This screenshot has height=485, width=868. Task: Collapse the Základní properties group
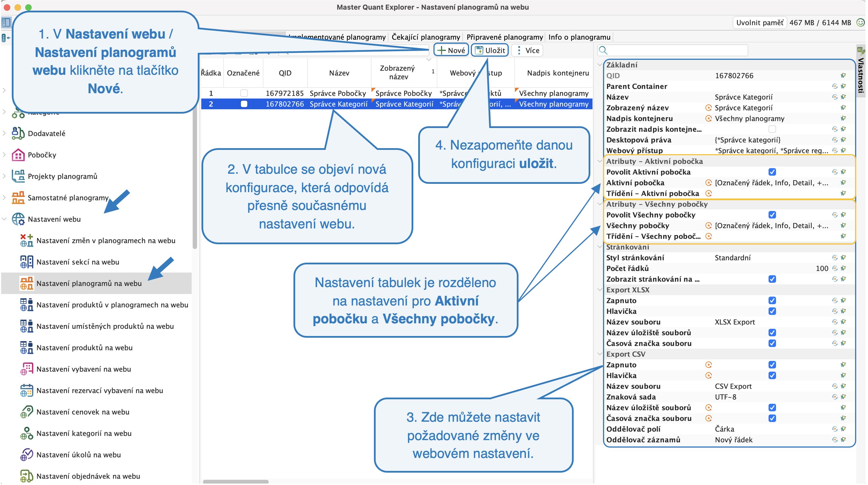[600, 65]
